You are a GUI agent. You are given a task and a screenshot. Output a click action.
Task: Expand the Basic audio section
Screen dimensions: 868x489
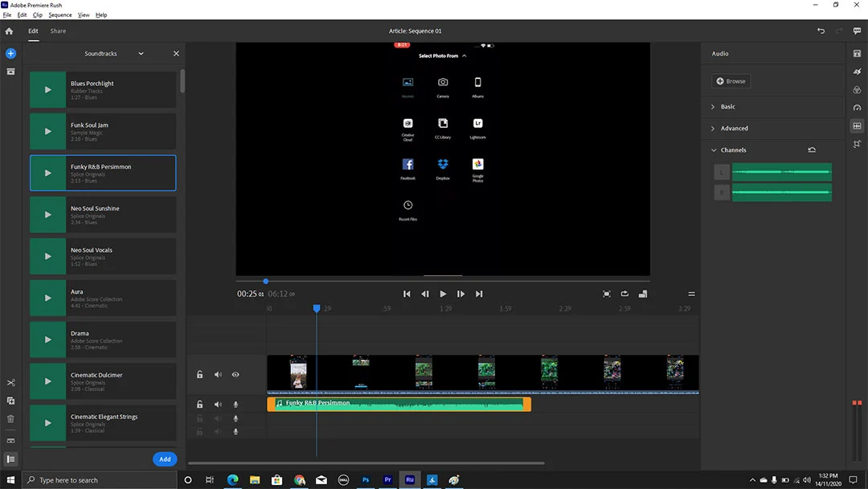coord(713,107)
